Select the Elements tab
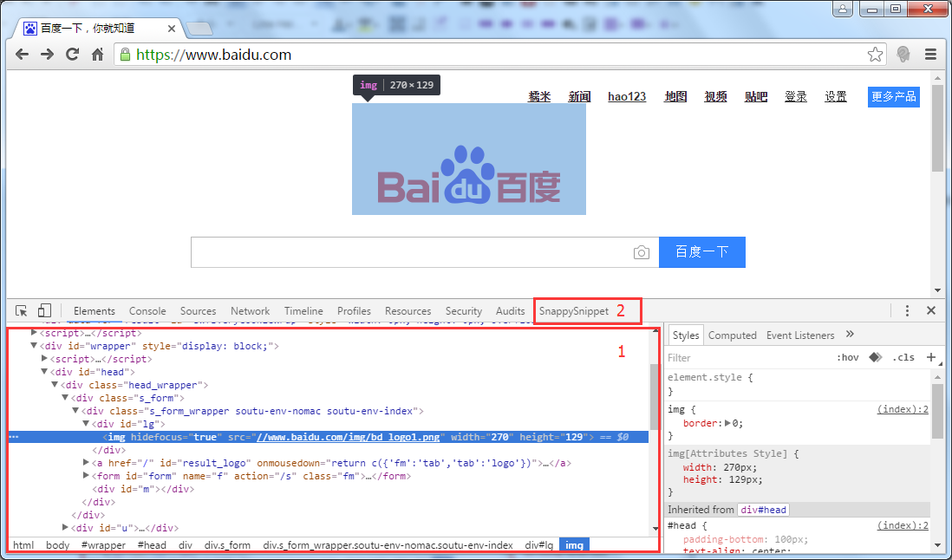This screenshot has width=952, height=560. (x=95, y=310)
